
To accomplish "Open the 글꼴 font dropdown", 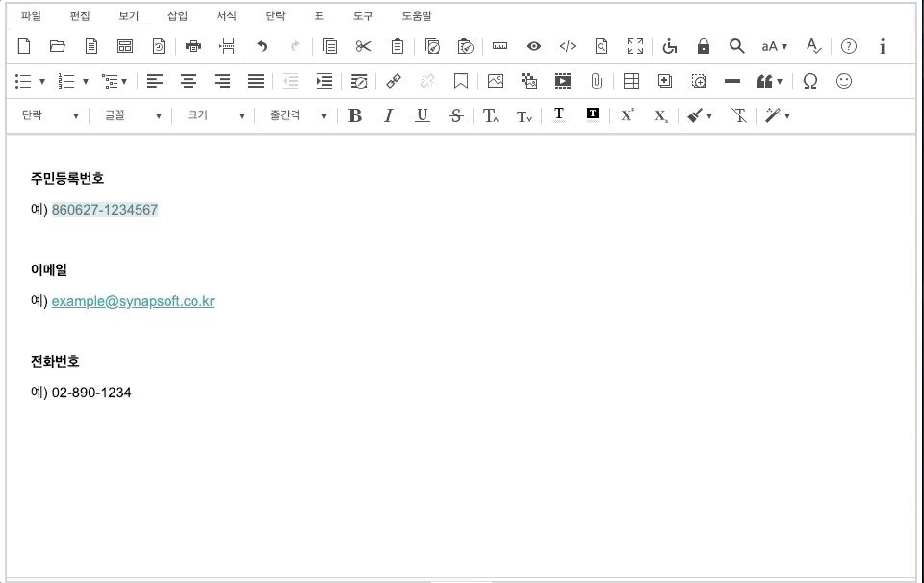I will 133,115.
